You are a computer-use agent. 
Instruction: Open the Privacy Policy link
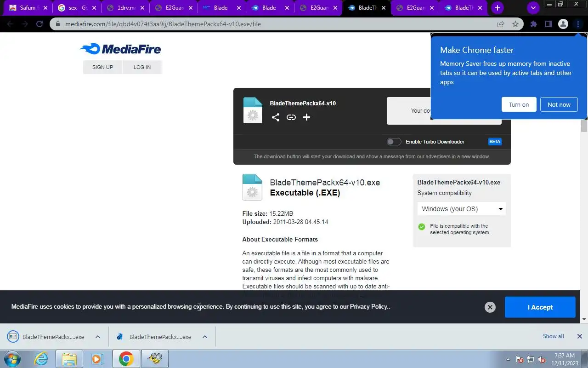coord(369,307)
